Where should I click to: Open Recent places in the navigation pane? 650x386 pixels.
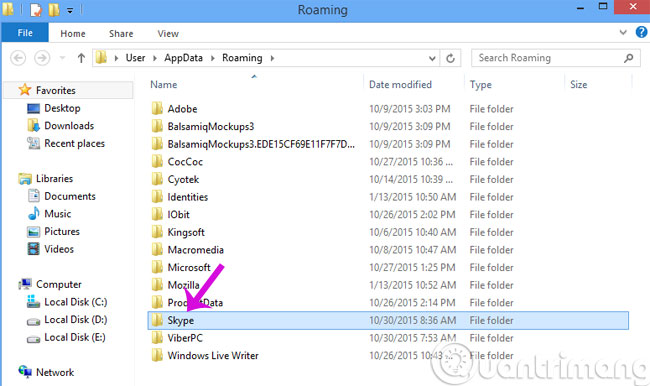[74, 143]
